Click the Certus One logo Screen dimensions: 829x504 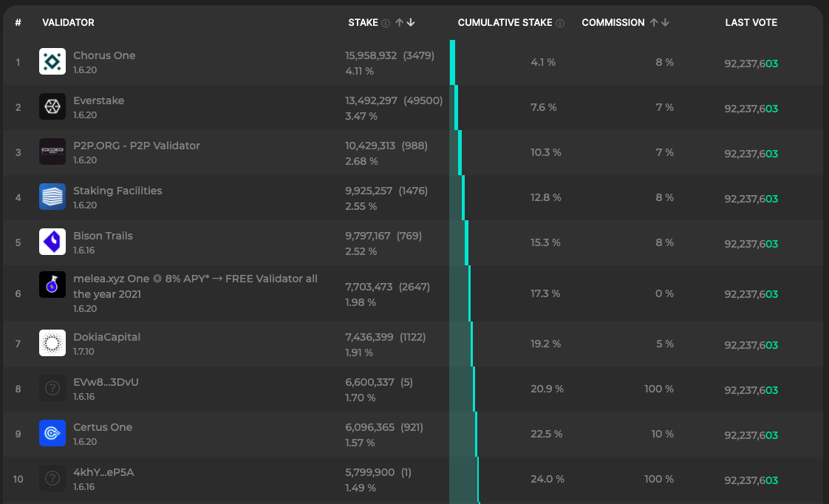(x=52, y=433)
